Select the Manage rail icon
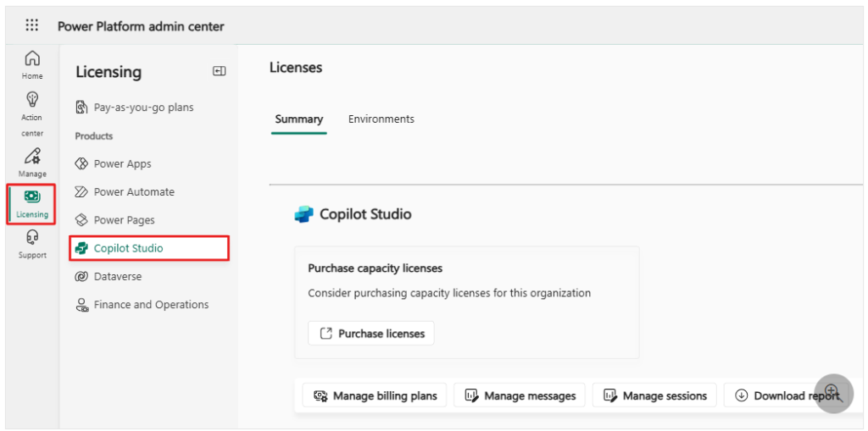868x431 pixels. pos(32,162)
